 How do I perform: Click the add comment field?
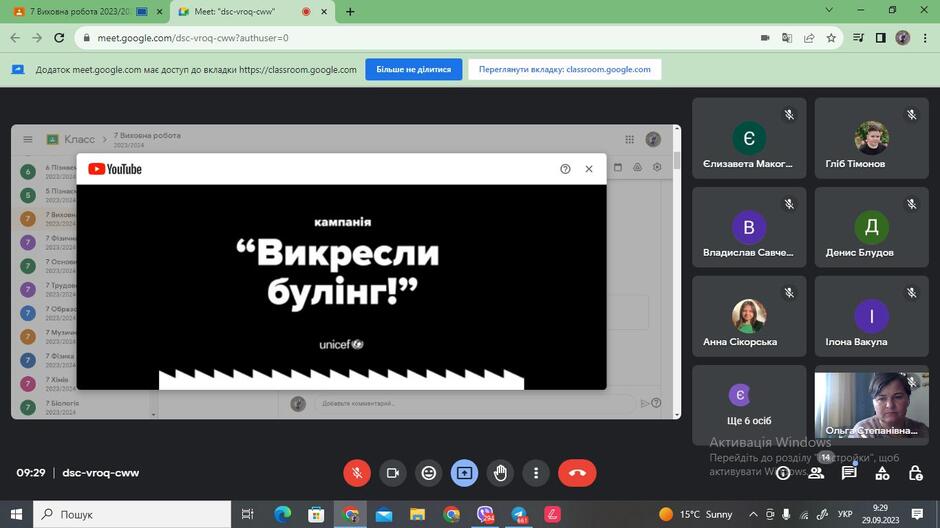[x=474, y=403]
